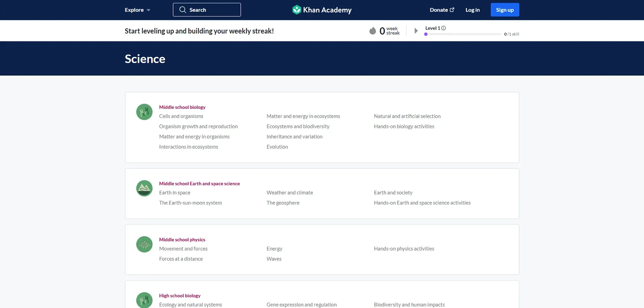Click the weekly streak flame icon
The width and height of the screenshot is (644, 308).
(x=372, y=31)
